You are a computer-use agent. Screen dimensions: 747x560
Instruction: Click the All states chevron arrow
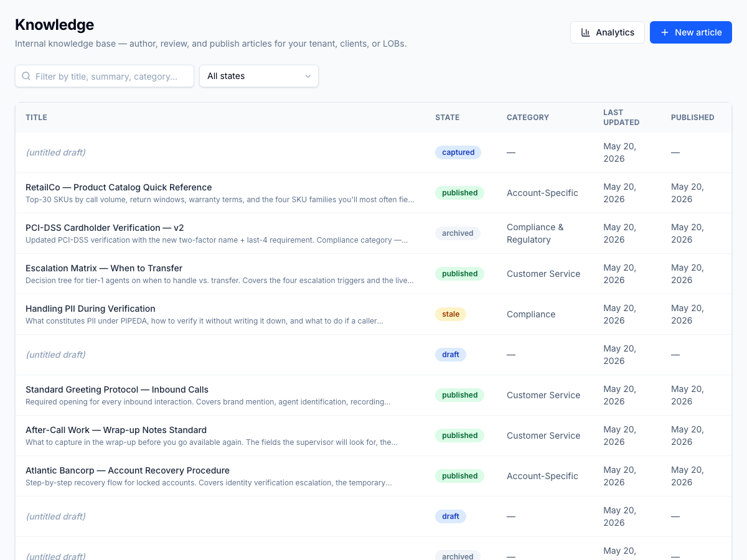[x=308, y=76]
